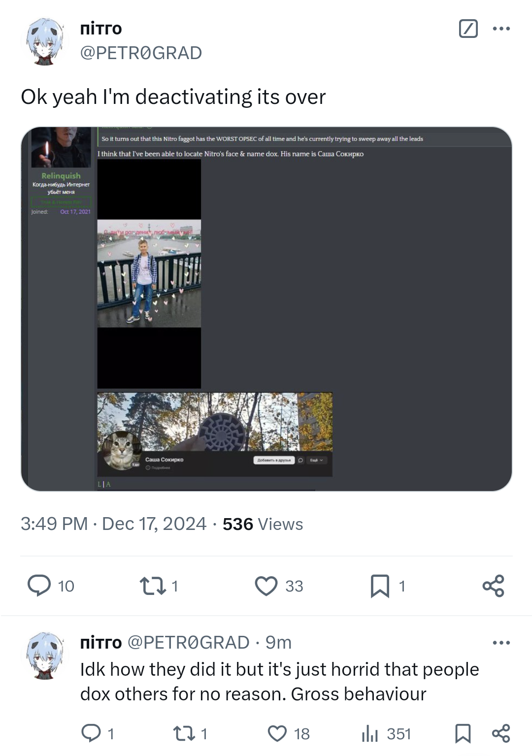Open @PETR0GRAD handle on main post

pos(141,53)
